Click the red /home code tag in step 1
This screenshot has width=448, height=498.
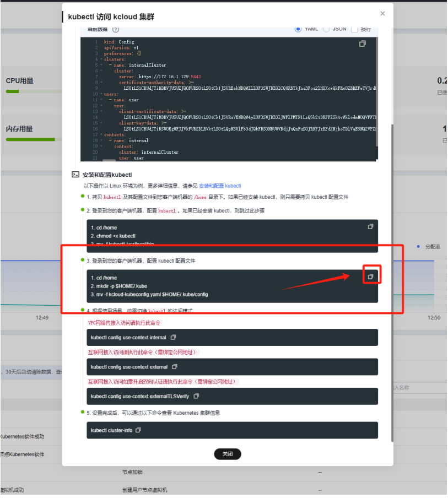pyautogui.click(x=201, y=198)
